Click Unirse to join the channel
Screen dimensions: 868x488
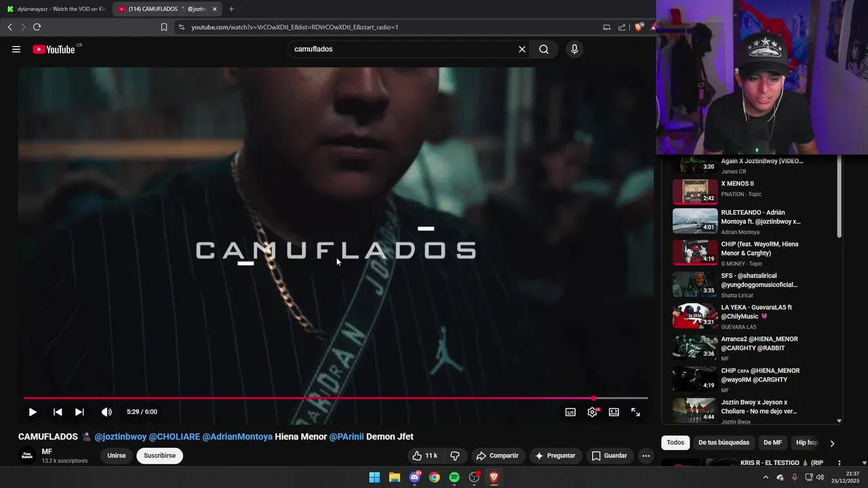click(x=117, y=455)
